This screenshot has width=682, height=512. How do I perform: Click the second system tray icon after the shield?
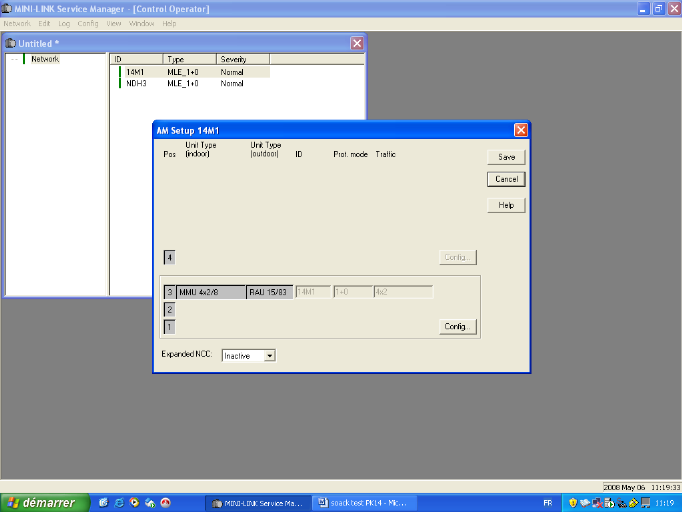tap(585, 503)
